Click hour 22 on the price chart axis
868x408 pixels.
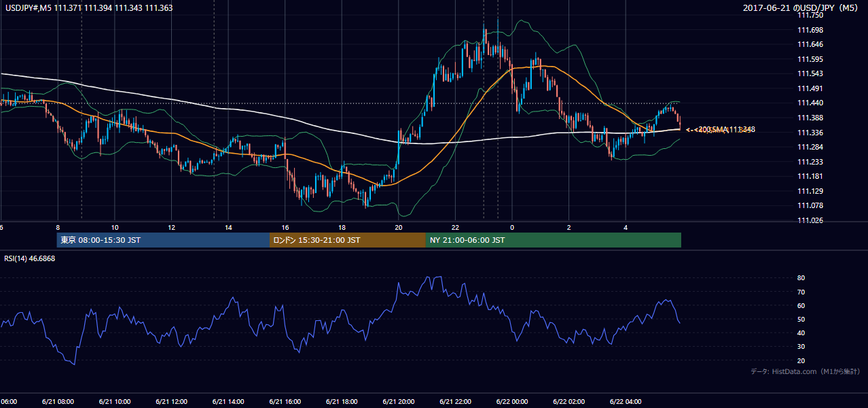(456, 228)
